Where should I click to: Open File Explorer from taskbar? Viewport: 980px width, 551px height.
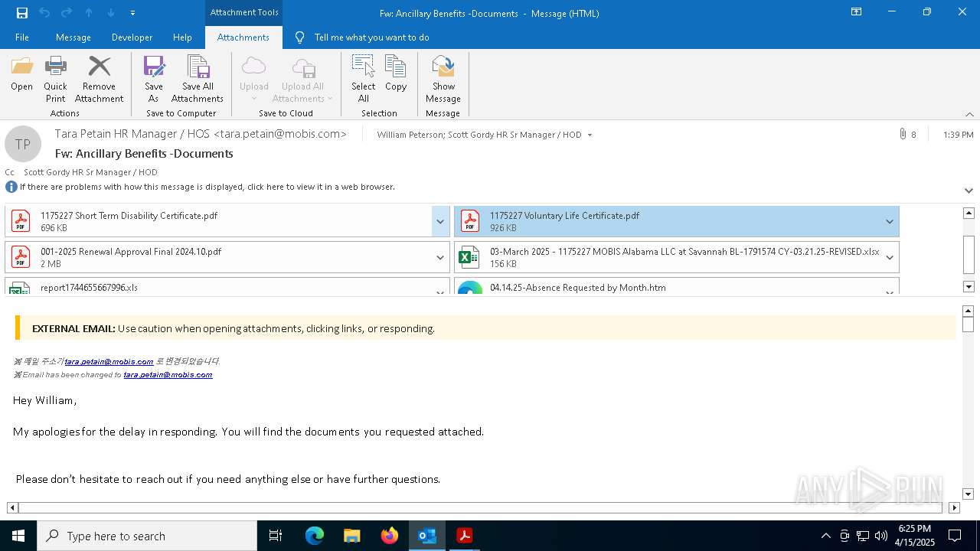[352, 536]
